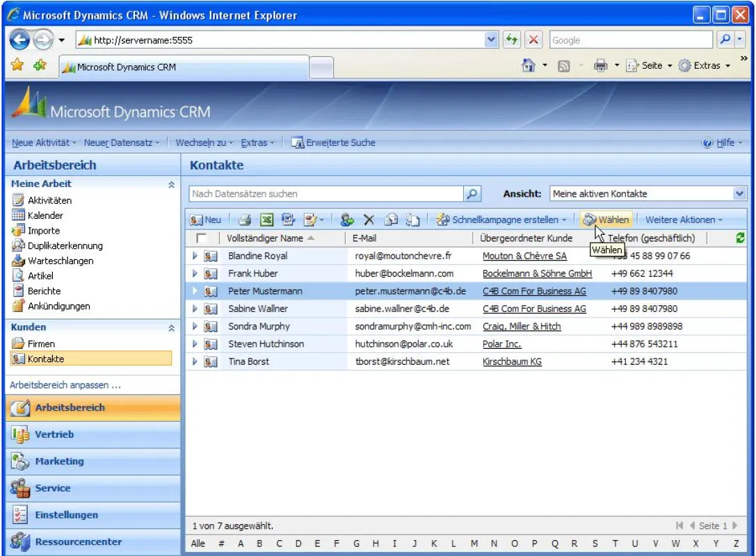Click the Wählen button

[606, 220]
